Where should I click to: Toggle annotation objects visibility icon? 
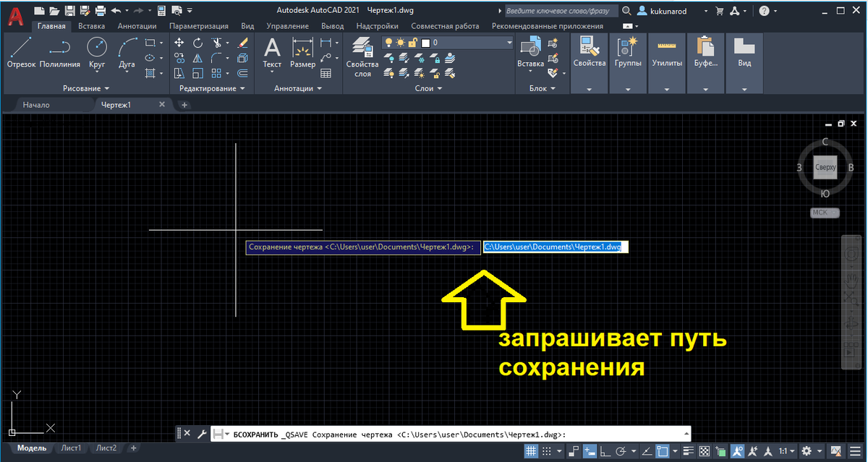737,450
